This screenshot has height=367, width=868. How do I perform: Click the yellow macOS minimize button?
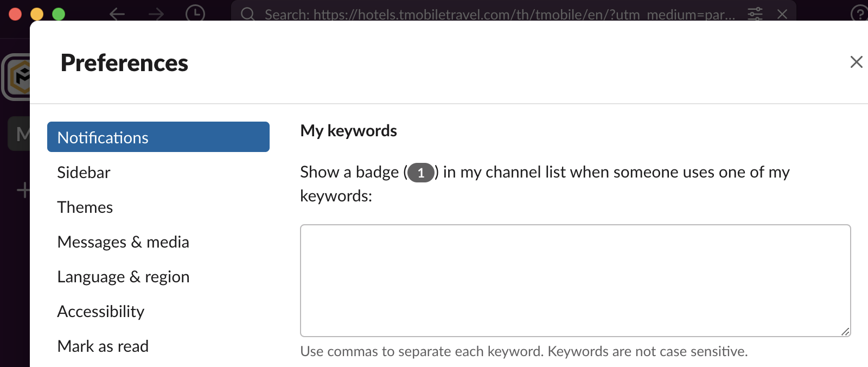(37, 14)
